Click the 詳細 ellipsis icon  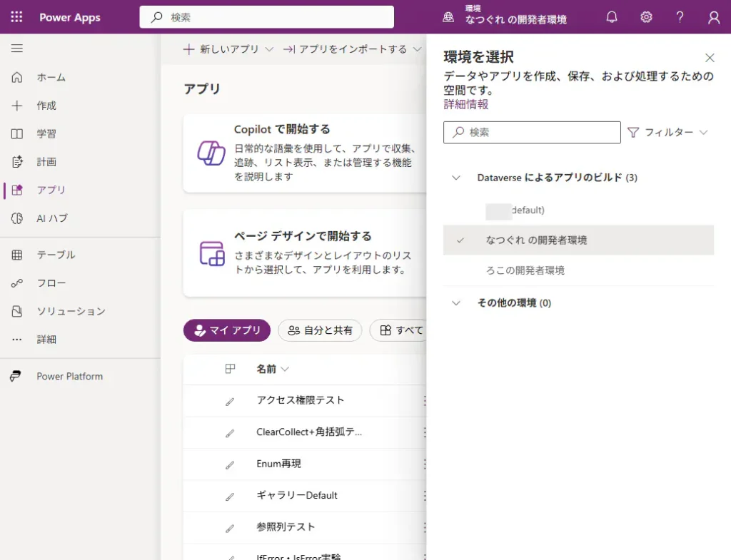pyautogui.click(x=17, y=340)
